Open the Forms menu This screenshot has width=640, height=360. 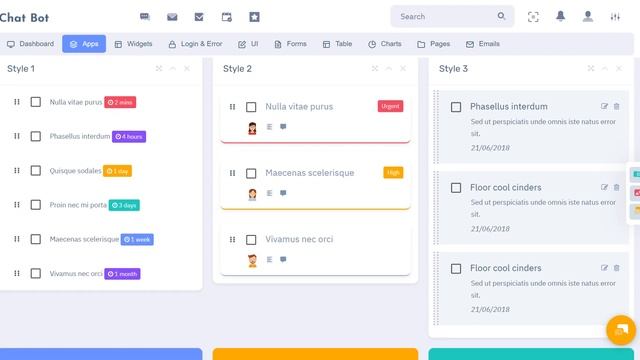point(290,44)
